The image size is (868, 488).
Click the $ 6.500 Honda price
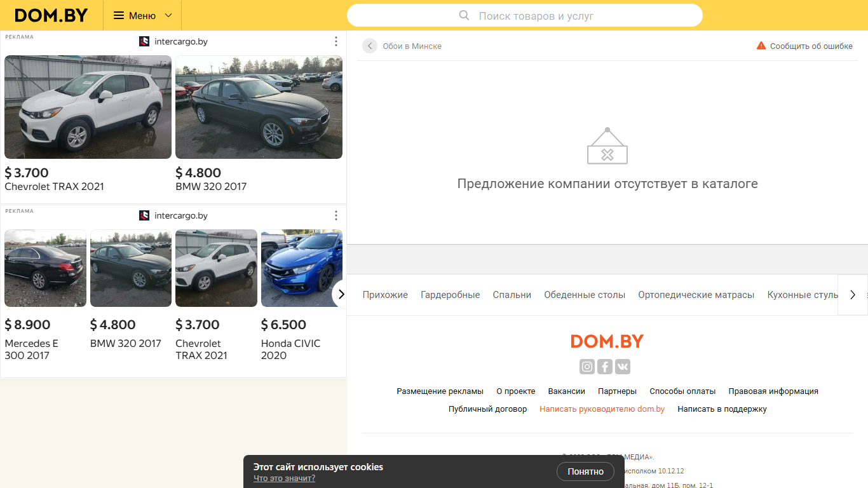284,325
